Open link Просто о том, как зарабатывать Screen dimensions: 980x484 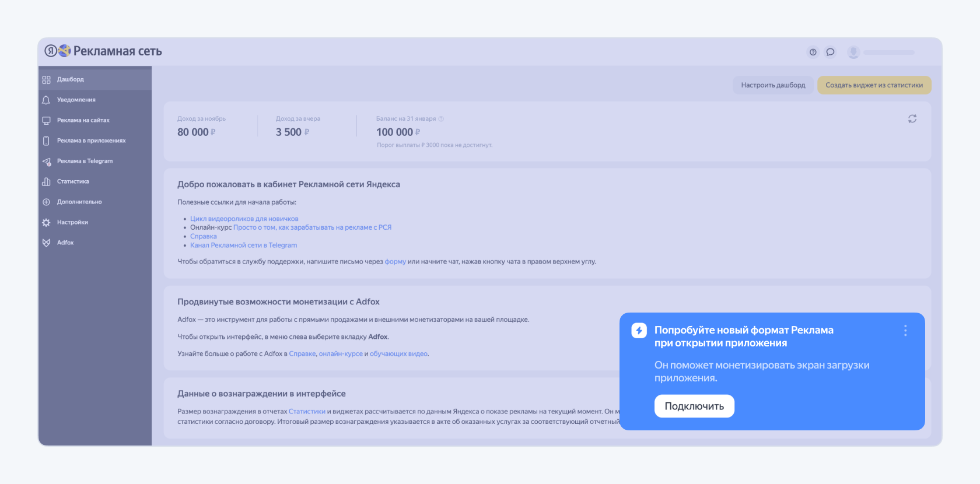pos(312,227)
